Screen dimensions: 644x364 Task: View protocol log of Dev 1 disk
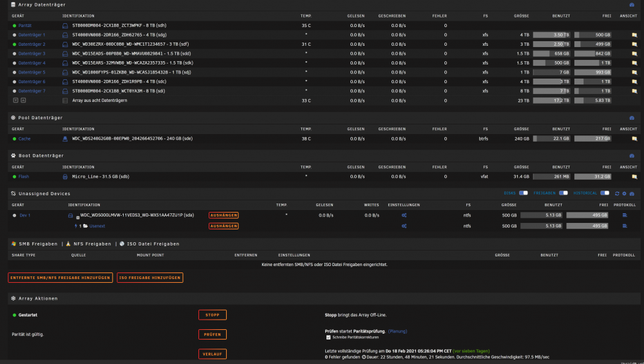pyautogui.click(x=625, y=215)
